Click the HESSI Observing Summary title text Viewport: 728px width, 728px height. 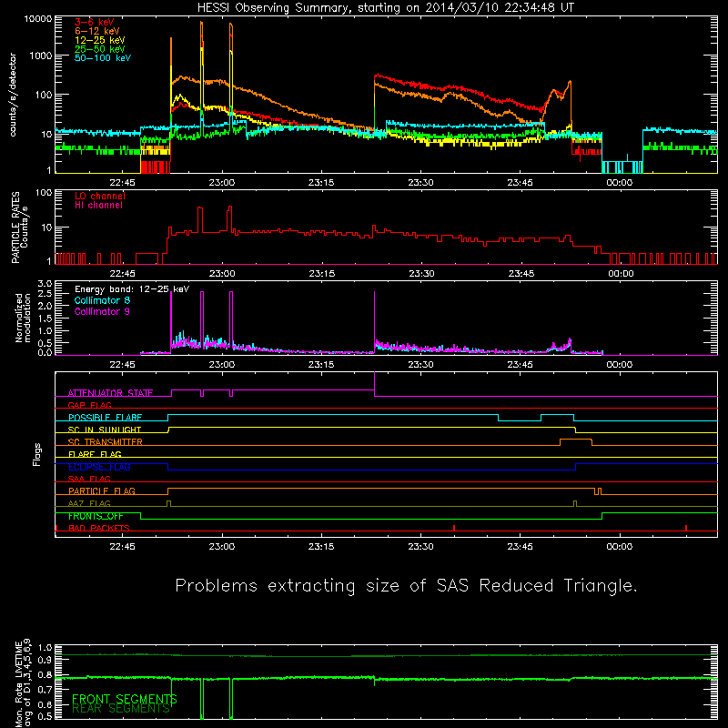click(x=385, y=8)
